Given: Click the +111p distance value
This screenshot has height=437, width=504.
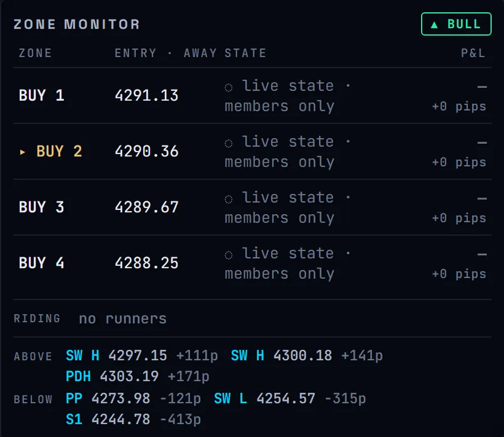Looking at the screenshot, I should (x=197, y=356).
